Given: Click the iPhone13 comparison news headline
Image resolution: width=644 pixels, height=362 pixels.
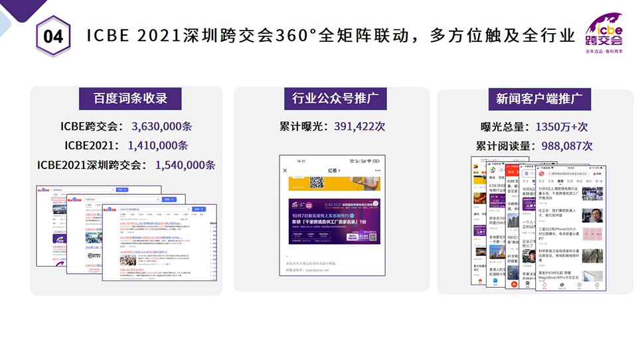Looking at the screenshot, I should click(558, 233).
